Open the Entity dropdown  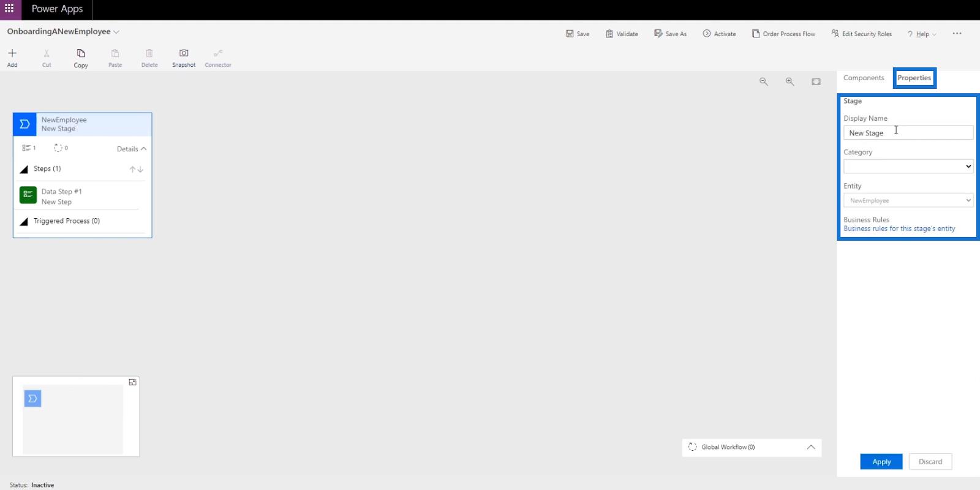[908, 200]
